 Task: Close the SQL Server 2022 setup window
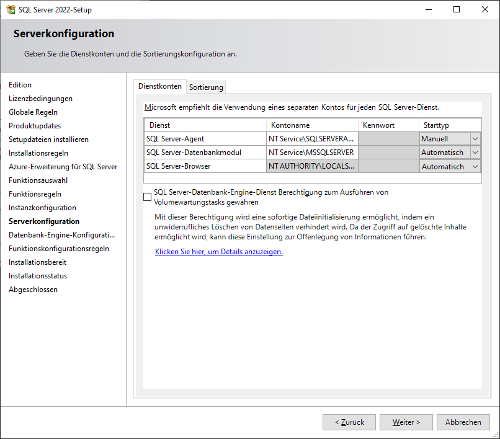(x=485, y=9)
